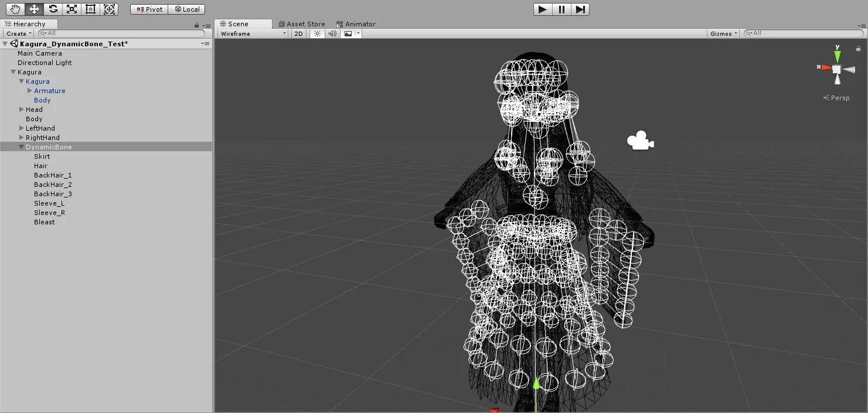Image resolution: width=868 pixels, height=413 pixels.
Task: Toggle scene audio speaker icon
Action: [332, 33]
